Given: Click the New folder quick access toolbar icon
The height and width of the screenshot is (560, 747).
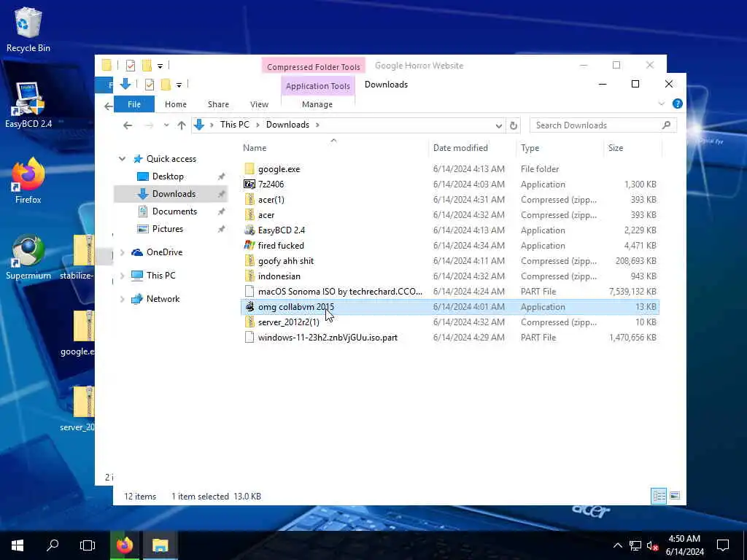Looking at the screenshot, I should pos(166,85).
